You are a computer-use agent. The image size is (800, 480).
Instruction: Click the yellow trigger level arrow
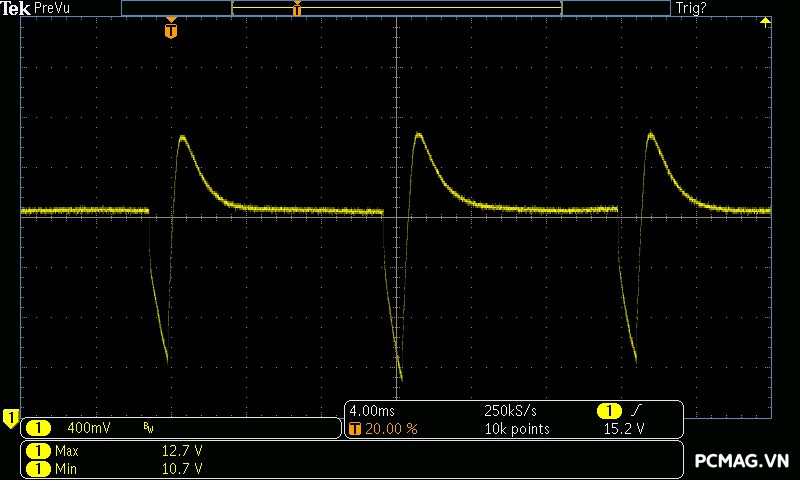point(765,22)
